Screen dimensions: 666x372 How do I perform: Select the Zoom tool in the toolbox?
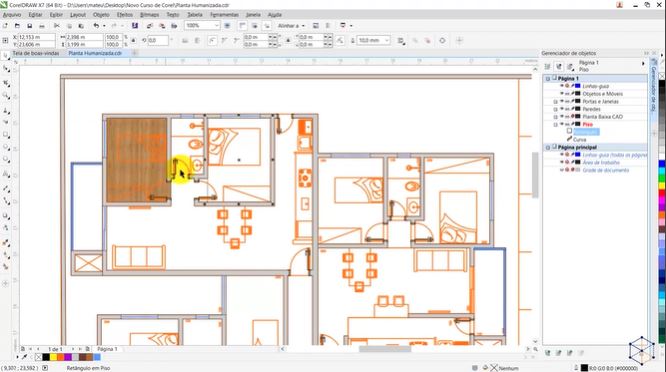6,96
